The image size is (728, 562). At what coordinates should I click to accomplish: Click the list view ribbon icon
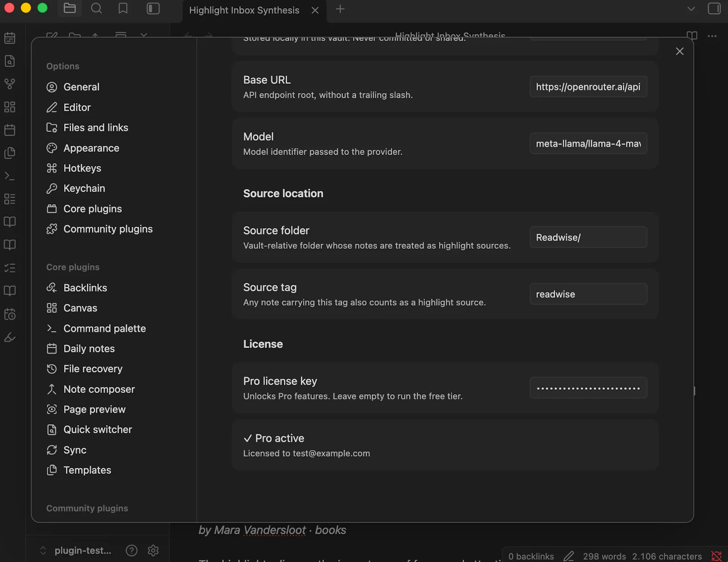pos(10,199)
